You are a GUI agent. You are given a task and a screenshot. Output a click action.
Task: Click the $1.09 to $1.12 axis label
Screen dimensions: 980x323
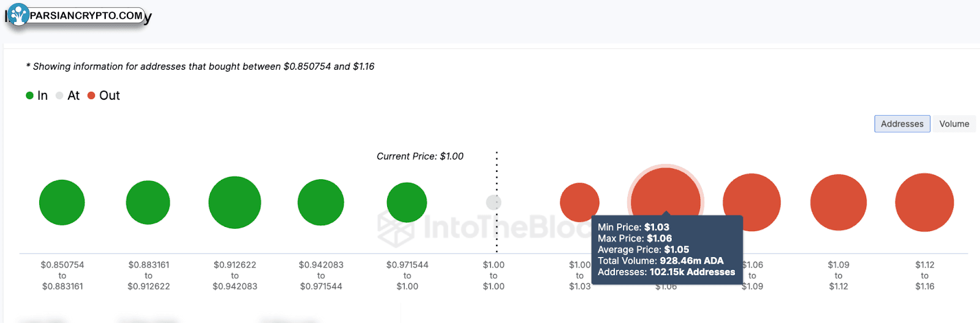point(839,275)
